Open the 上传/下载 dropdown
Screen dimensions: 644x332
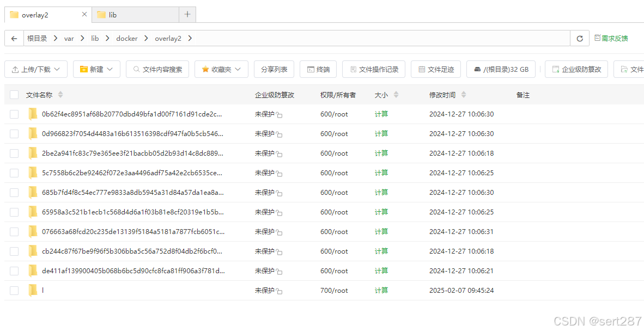click(36, 69)
